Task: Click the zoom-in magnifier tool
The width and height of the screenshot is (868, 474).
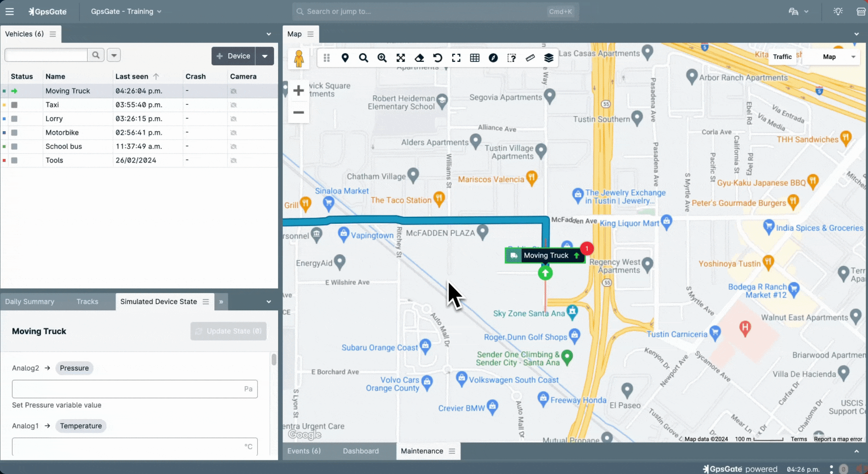Action: point(382,58)
